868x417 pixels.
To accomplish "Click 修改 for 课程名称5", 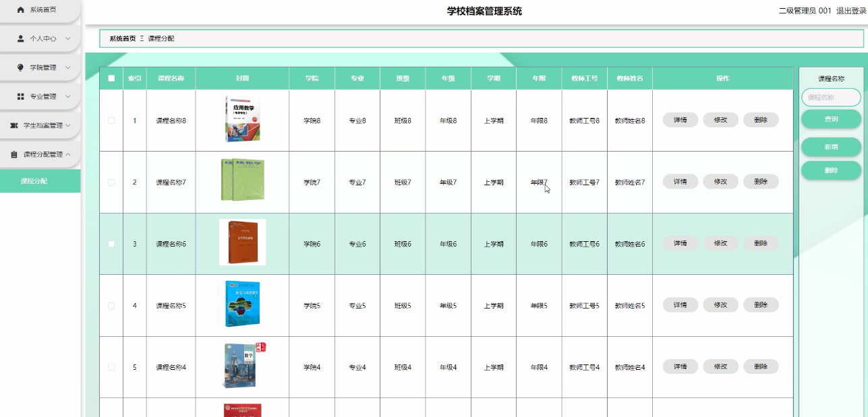I will pos(721,305).
